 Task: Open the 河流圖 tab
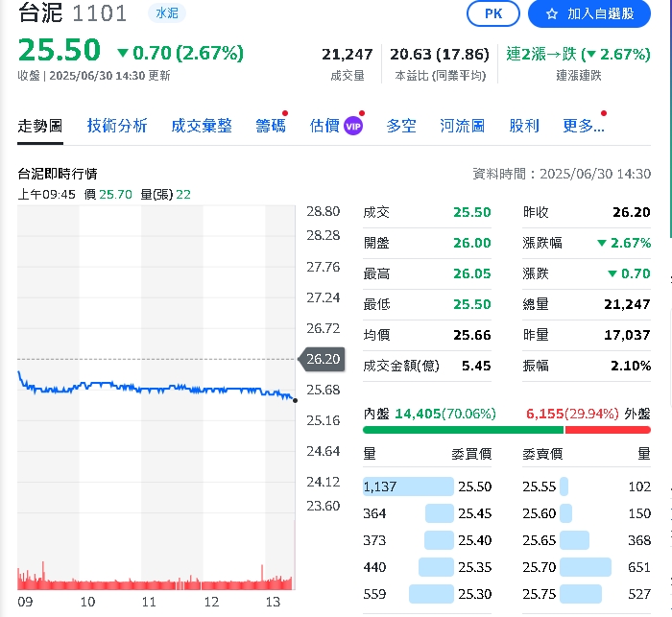click(462, 126)
